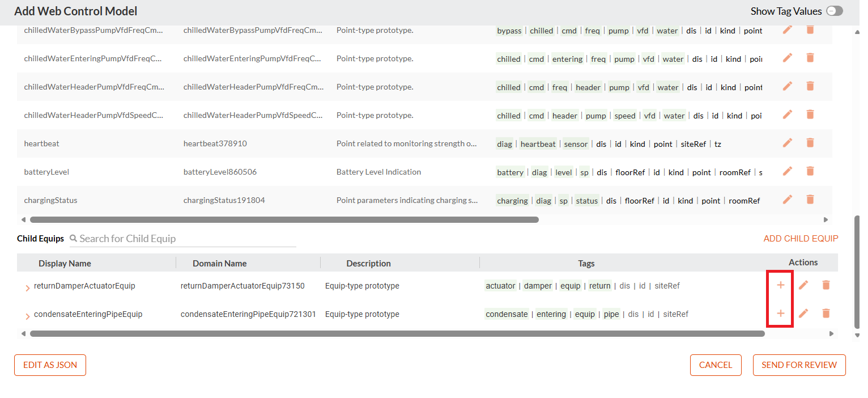This screenshot has height=398, width=868.
Task: Click the EDIT AS JSON button
Action: [50, 365]
